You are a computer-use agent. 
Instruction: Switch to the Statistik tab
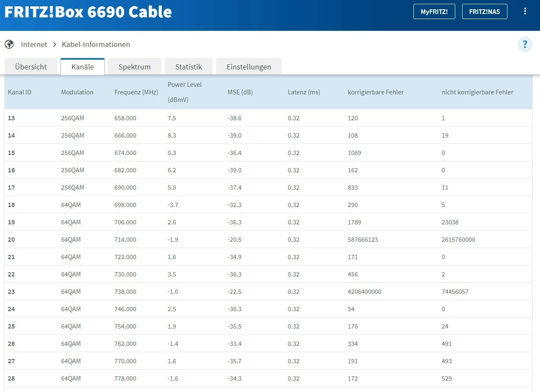click(x=188, y=66)
